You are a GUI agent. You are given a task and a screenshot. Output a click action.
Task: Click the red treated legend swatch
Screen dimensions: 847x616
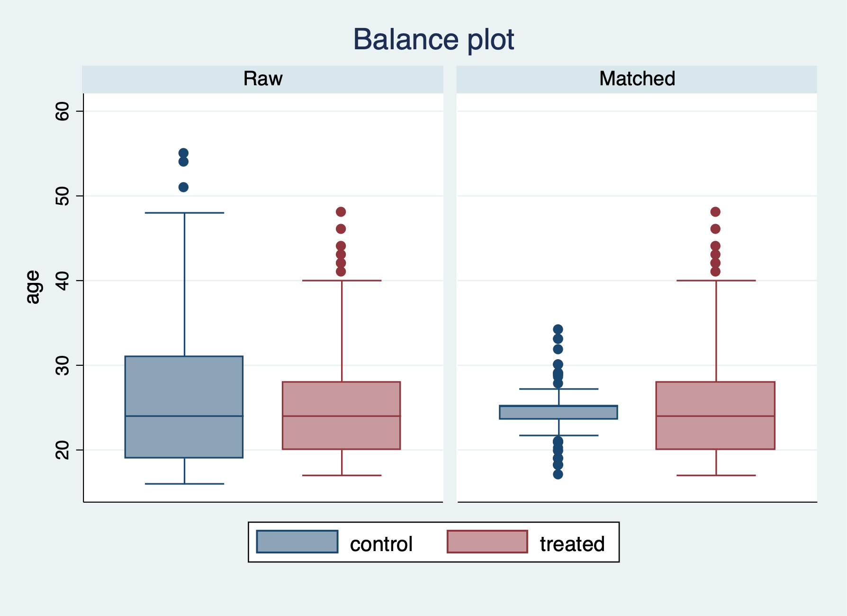pos(487,542)
